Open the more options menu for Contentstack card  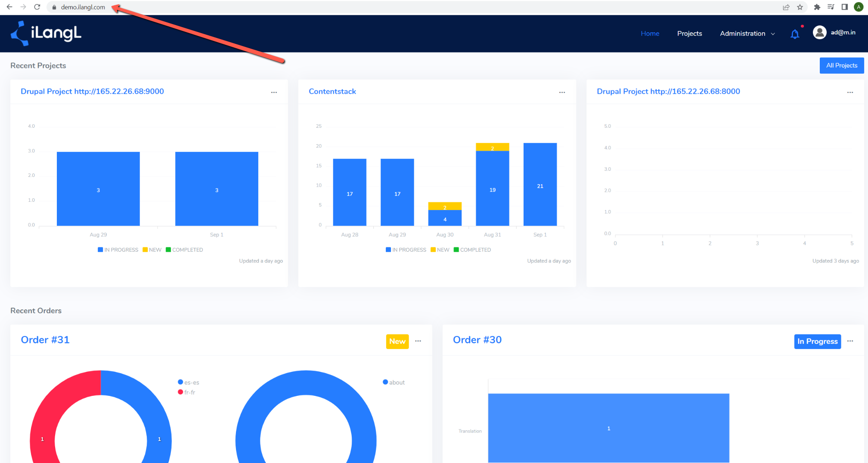click(x=562, y=92)
